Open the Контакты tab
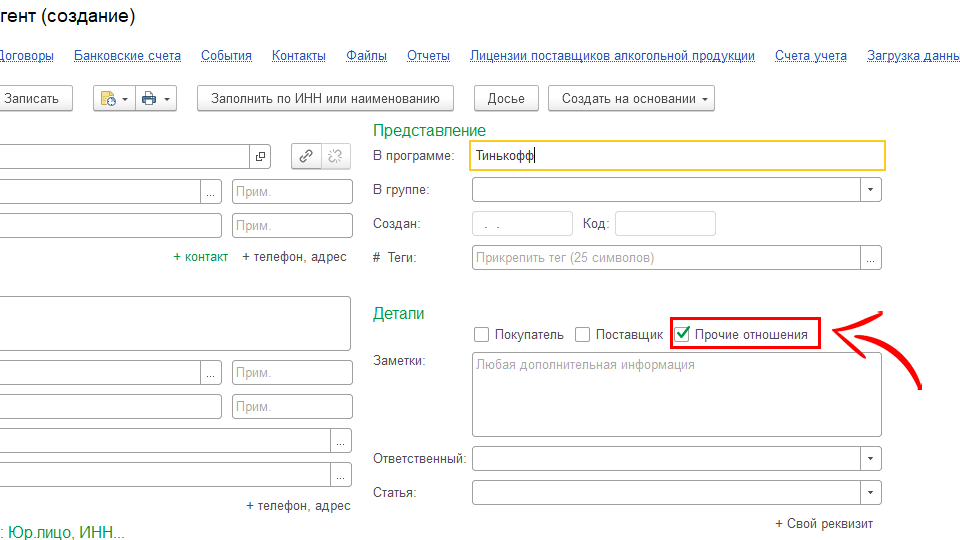960x540 pixels. (298, 56)
